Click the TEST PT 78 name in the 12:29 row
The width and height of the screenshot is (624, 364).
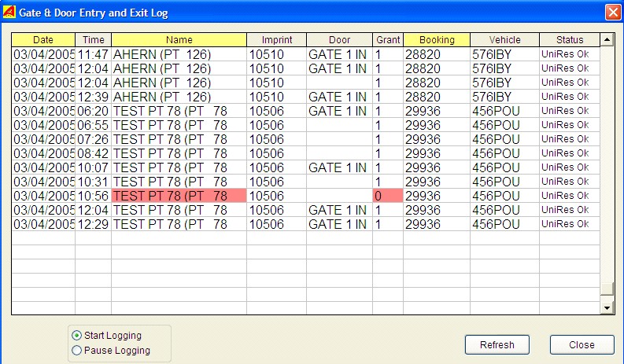pyautogui.click(x=179, y=224)
